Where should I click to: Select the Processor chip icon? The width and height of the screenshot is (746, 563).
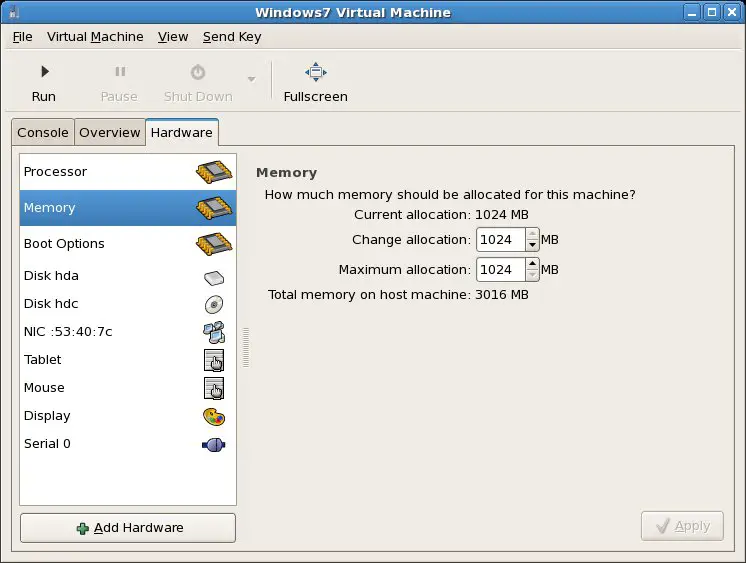(213, 172)
